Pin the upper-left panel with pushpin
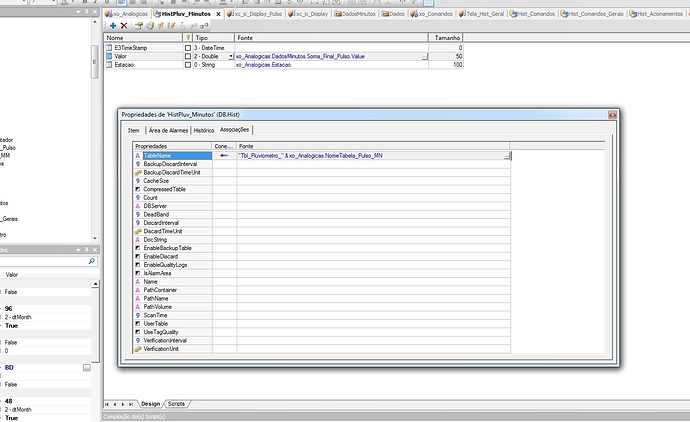The width and height of the screenshot is (690, 422). (86, 11)
